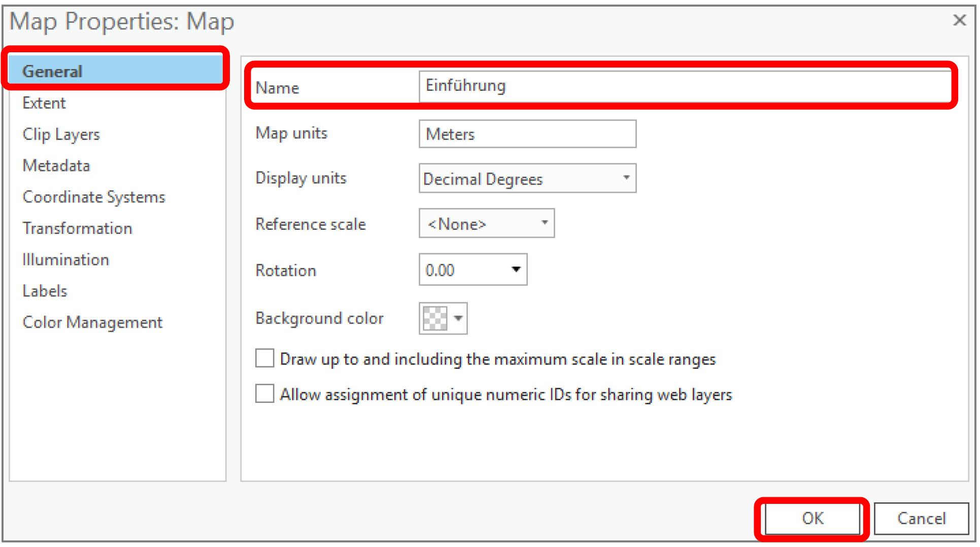Open the Extent settings page
Image resolution: width=980 pixels, height=547 pixels.
44,103
